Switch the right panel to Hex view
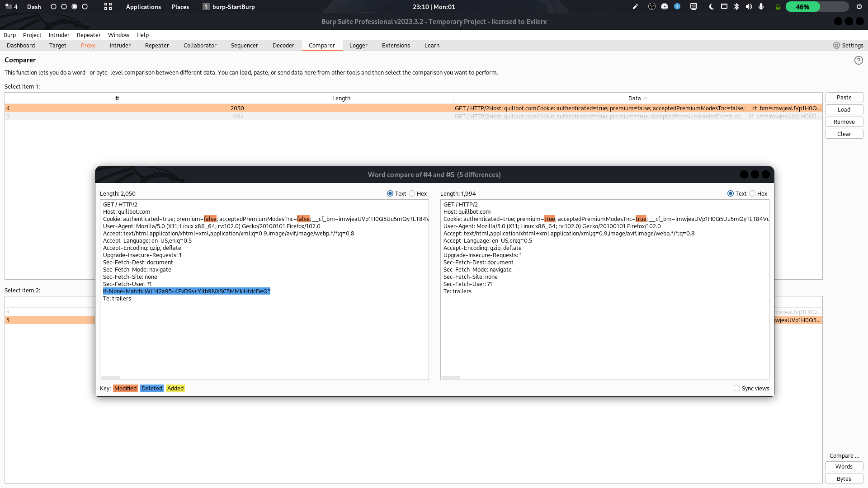The height and width of the screenshot is (488, 868). pyautogui.click(x=752, y=193)
